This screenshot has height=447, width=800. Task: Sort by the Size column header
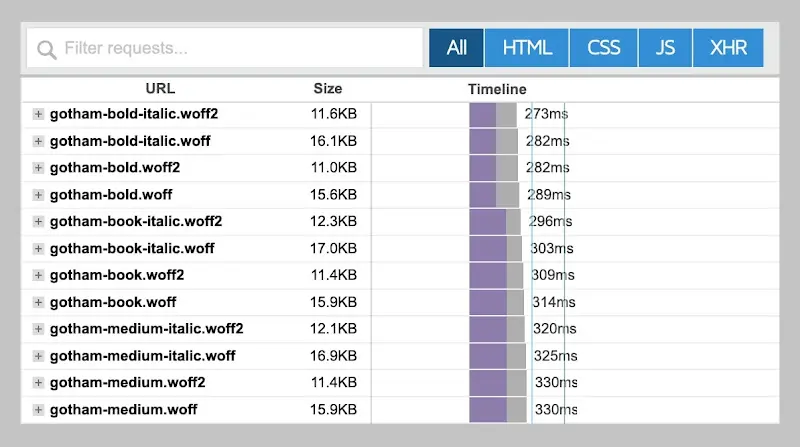tap(327, 89)
